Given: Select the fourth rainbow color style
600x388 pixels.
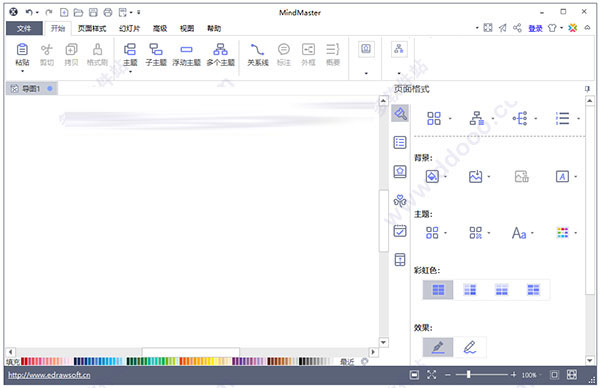Looking at the screenshot, I should pos(533,290).
